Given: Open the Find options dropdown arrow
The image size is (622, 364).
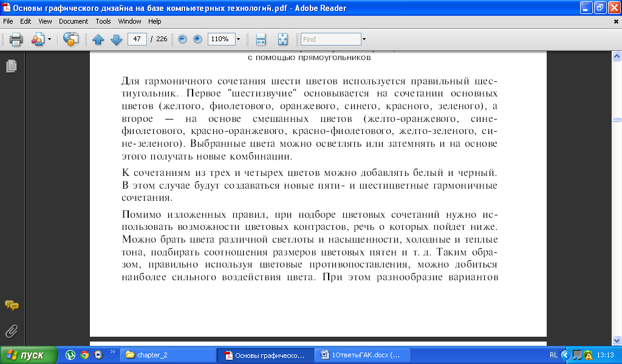Looking at the screenshot, I should 364,39.
